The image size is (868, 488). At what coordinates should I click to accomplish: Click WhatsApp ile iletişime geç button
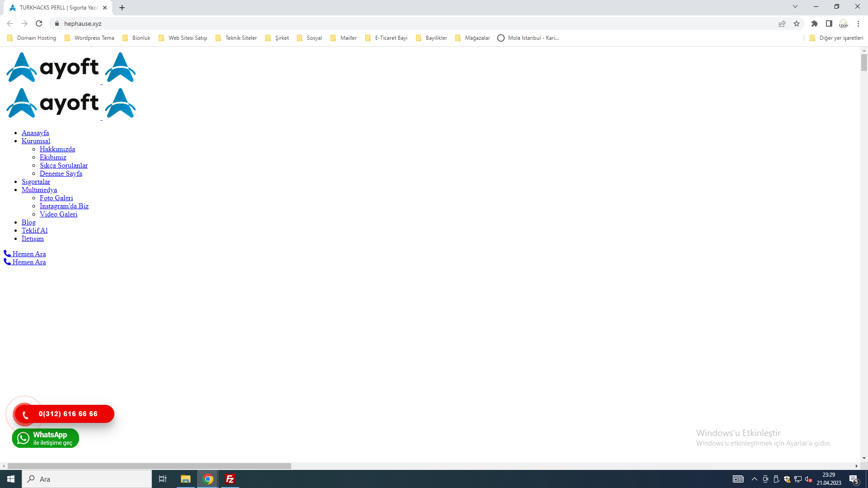tap(45, 438)
